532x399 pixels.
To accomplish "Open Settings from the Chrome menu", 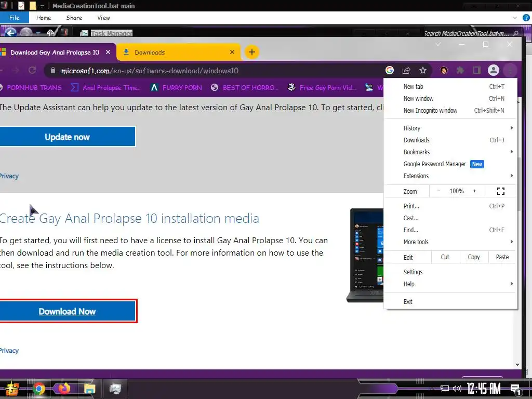I will (x=450, y=272).
